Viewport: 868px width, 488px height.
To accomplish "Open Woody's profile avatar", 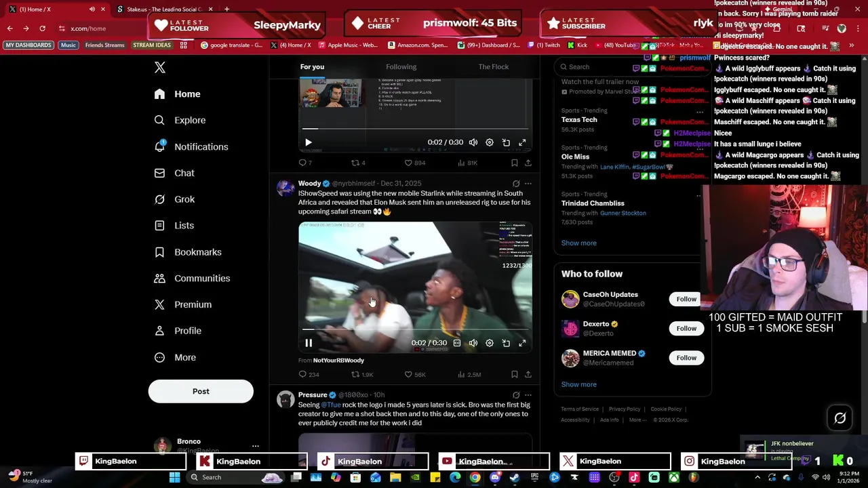I will 285,188.
